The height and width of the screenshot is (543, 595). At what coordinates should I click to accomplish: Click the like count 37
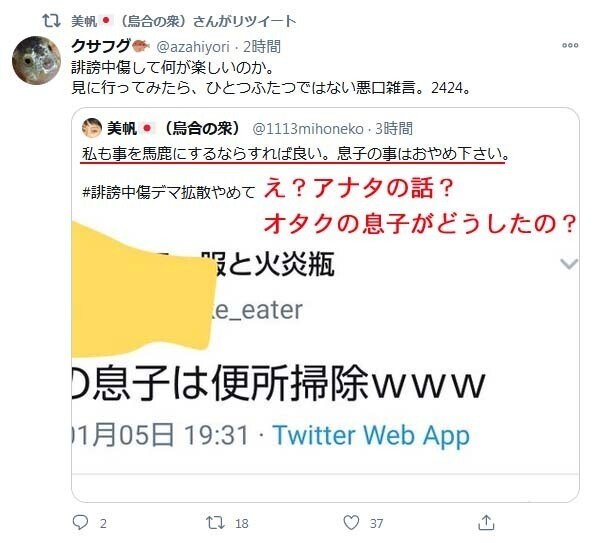376,523
